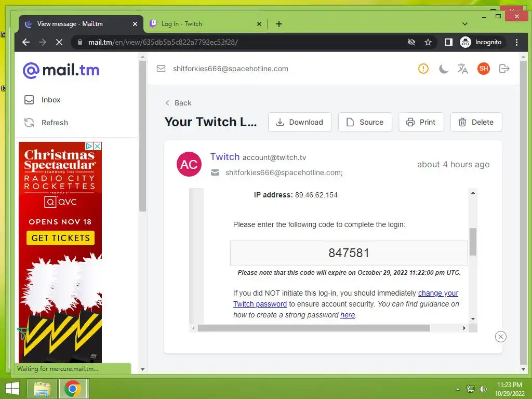
Task: Open the third-party cookies blocked eye icon
Action: pos(411,42)
